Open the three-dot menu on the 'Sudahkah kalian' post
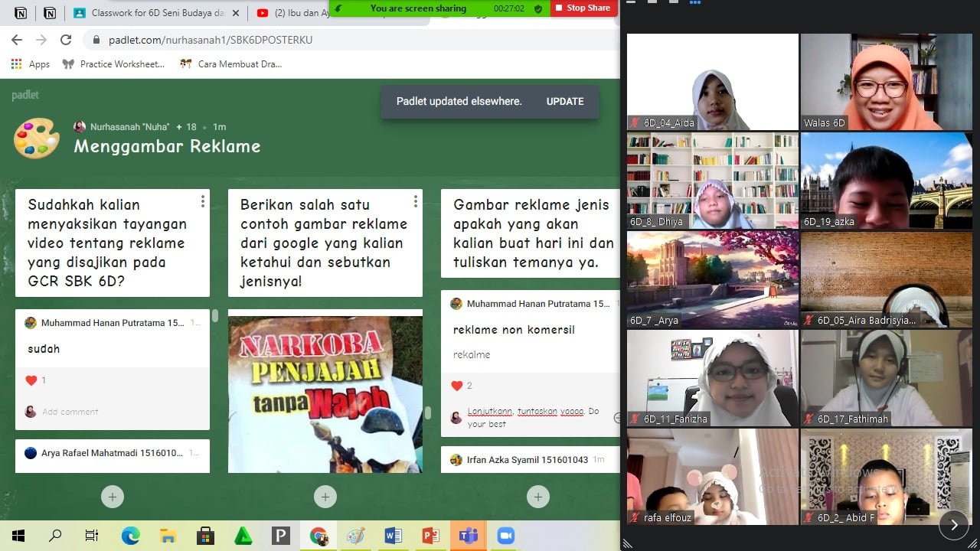 tap(202, 201)
